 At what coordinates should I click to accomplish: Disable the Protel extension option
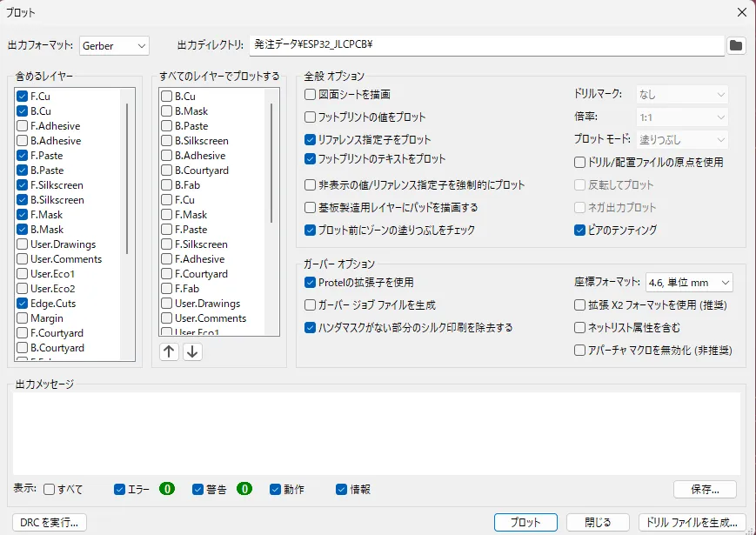[311, 282]
